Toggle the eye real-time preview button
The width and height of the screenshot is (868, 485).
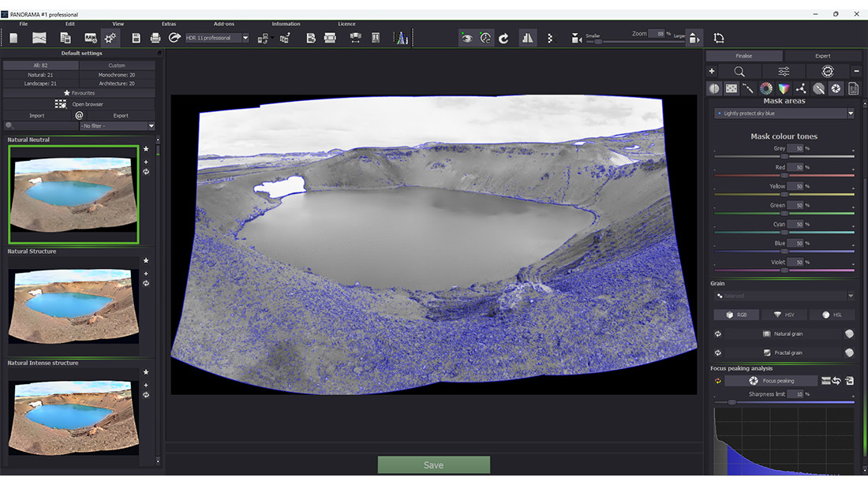(467, 38)
